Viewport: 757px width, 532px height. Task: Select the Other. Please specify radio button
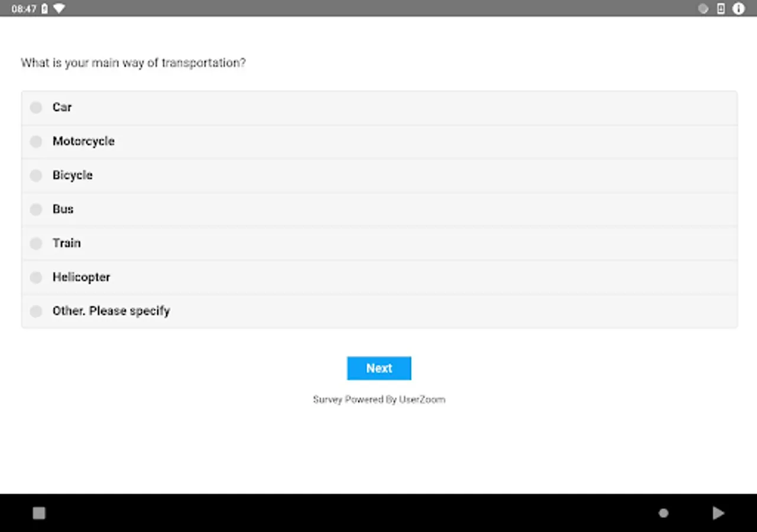tap(36, 312)
